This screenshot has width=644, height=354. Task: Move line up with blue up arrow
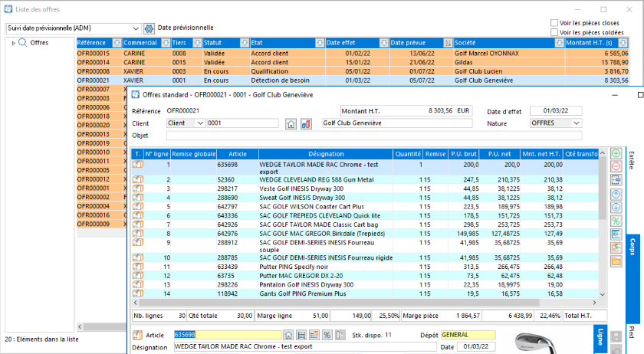tap(616, 195)
